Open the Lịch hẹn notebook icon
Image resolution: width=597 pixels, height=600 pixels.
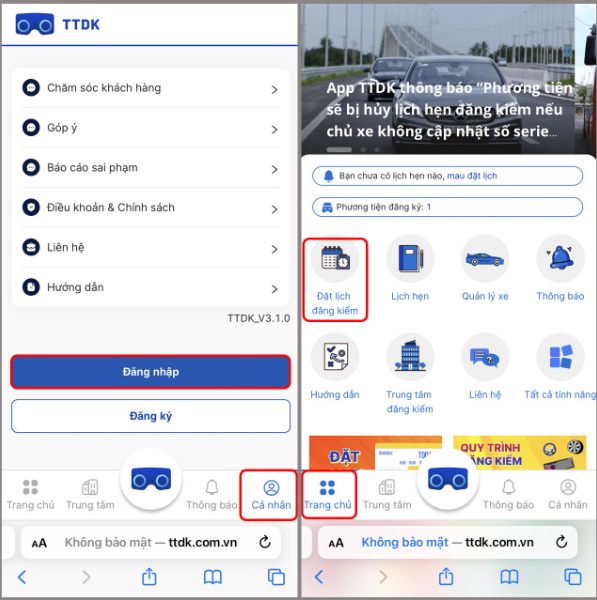click(410, 259)
